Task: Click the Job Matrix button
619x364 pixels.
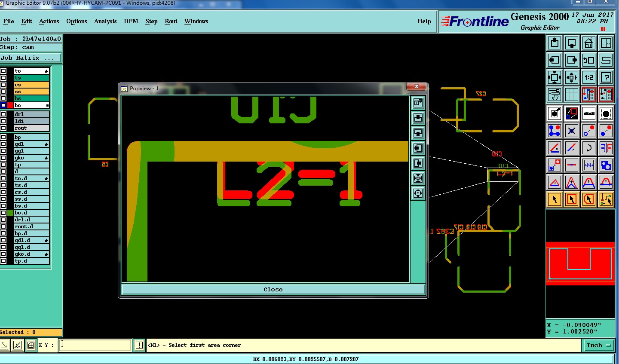Action: pos(31,58)
